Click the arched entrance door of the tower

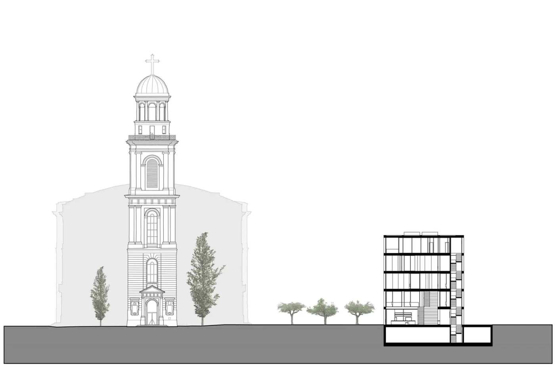coord(152,313)
